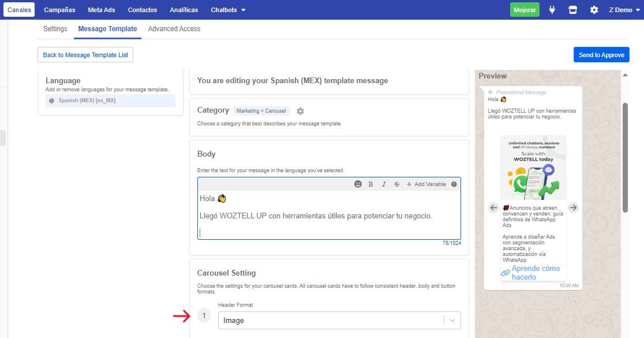Go back to Message Template List
Image resolution: width=644 pixels, height=338 pixels.
point(85,55)
